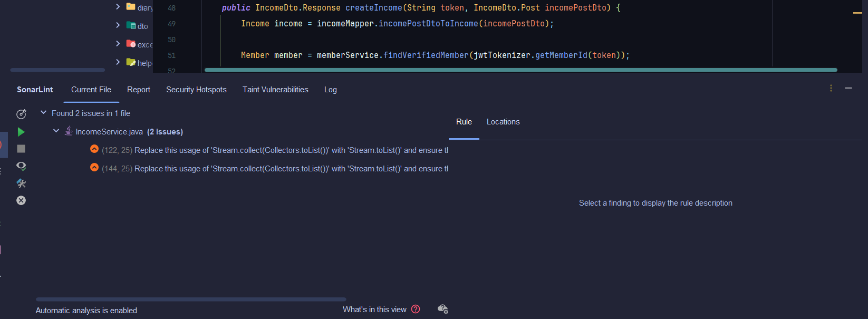Viewport: 868px width, 319px height.
Task: Switch to the Locations tab
Action: click(x=503, y=122)
